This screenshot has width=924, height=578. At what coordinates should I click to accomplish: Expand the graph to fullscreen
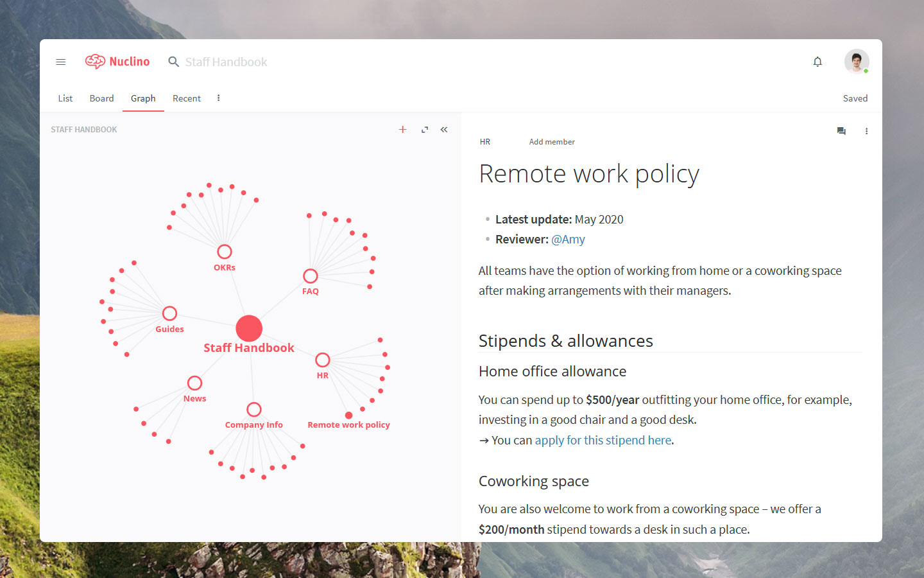point(424,129)
